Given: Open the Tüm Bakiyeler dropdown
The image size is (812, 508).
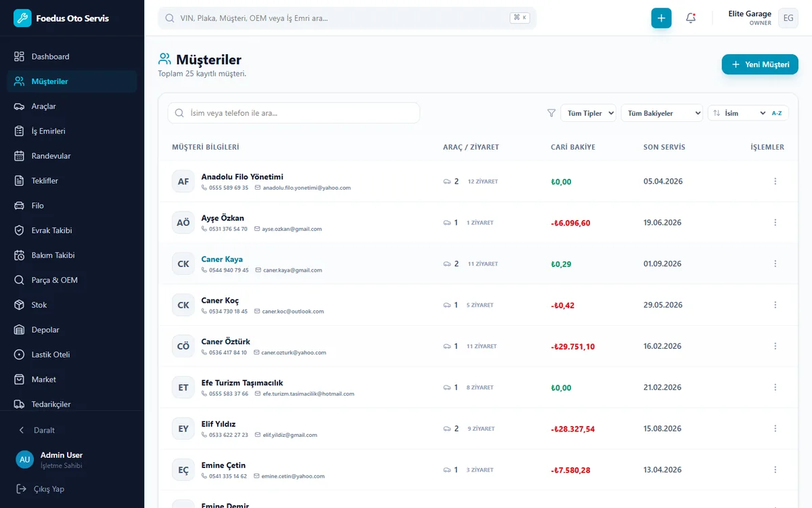Looking at the screenshot, I should pyautogui.click(x=662, y=113).
